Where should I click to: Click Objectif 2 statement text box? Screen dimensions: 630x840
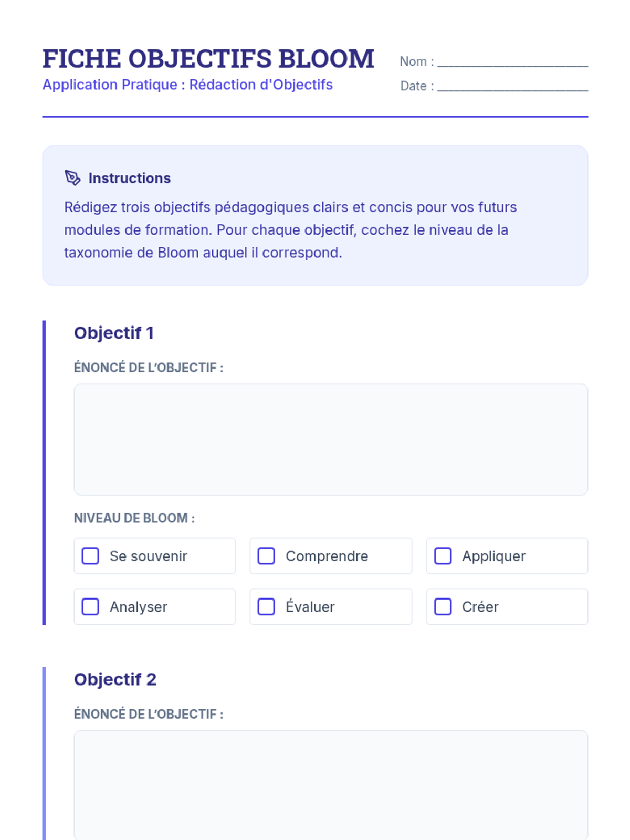tap(331, 785)
